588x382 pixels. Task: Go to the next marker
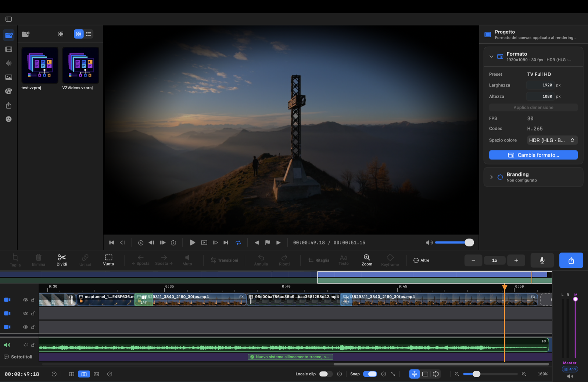[x=279, y=243]
